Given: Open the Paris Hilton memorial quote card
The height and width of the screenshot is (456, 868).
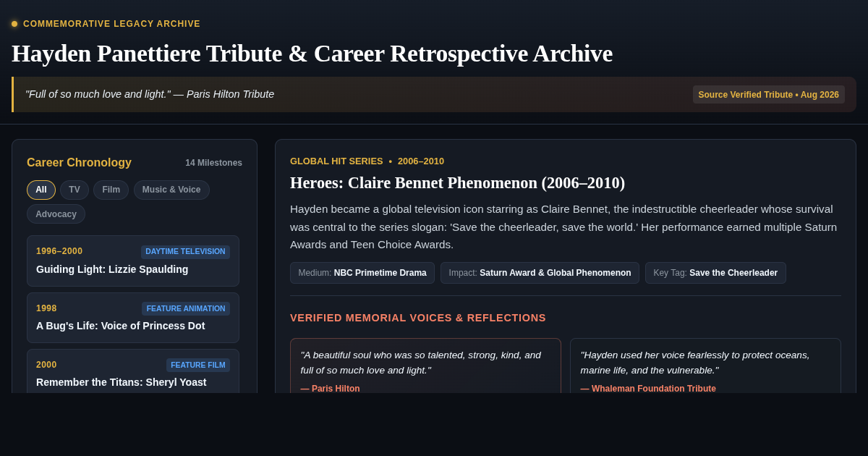Looking at the screenshot, I should (425, 366).
